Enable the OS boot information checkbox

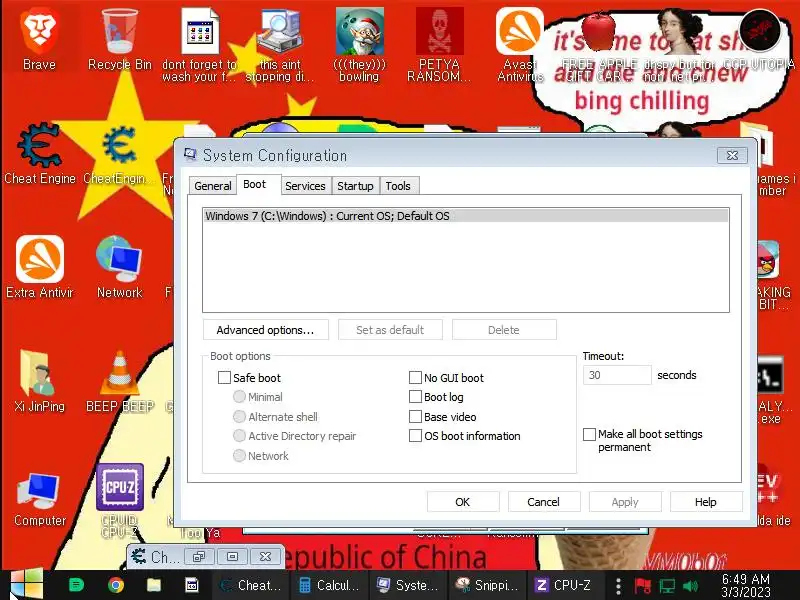(415, 436)
